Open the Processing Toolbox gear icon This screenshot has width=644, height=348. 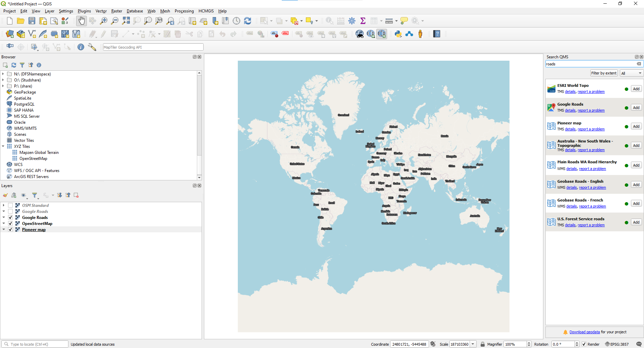tap(352, 21)
